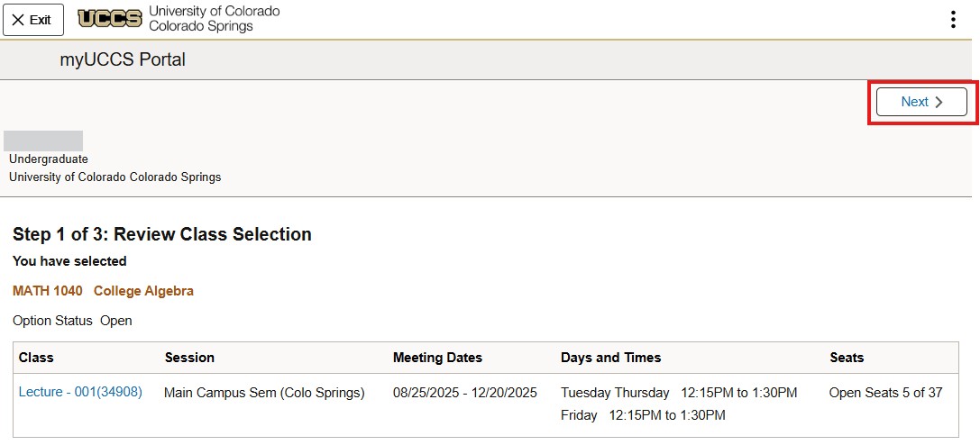Click the Days and Times column header
The height and width of the screenshot is (445, 980).
(610, 358)
